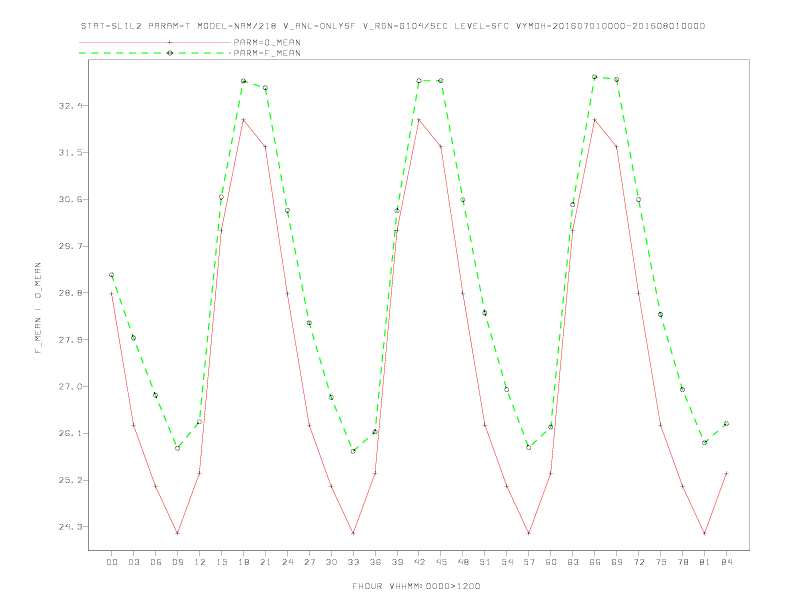The width and height of the screenshot is (792, 612).
Task: Click x-axis forecast hour label 78
Action: 683,562
